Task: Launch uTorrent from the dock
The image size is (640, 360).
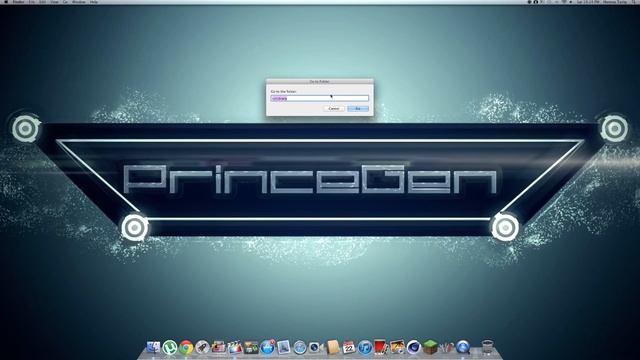Action: tap(169, 347)
